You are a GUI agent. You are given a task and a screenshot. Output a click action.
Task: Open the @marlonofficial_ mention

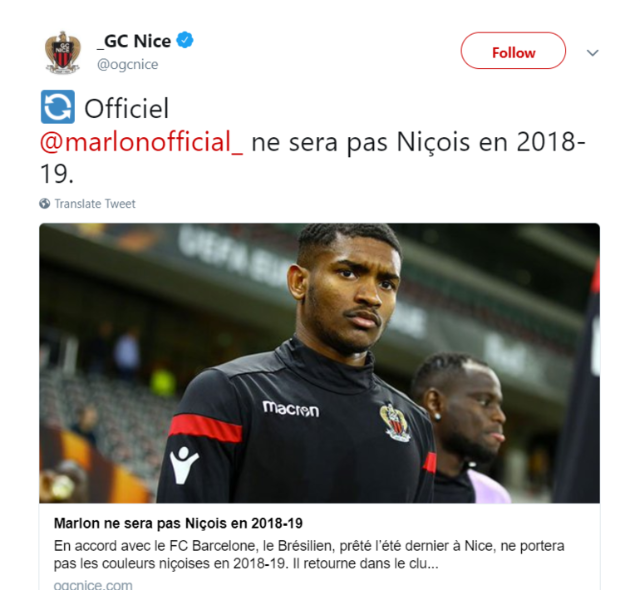coord(141,142)
